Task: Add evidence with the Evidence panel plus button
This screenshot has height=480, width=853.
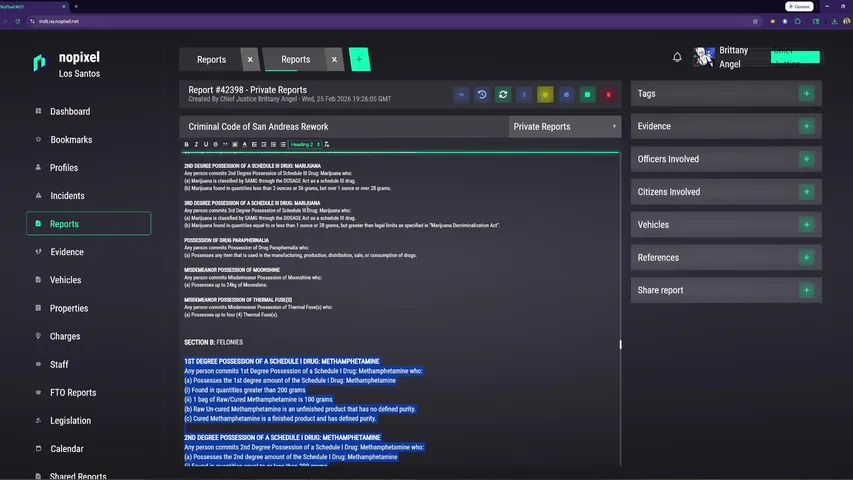Action: click(807, 126)
